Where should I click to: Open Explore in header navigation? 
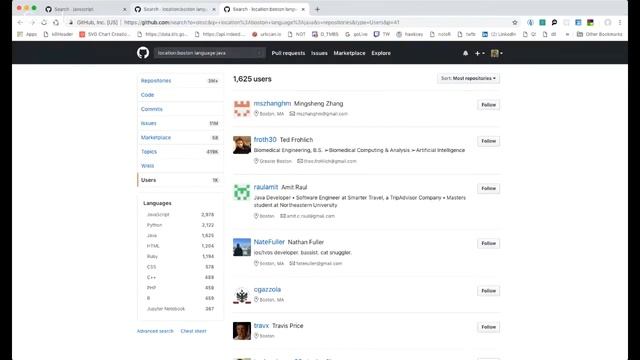[381, 53]
